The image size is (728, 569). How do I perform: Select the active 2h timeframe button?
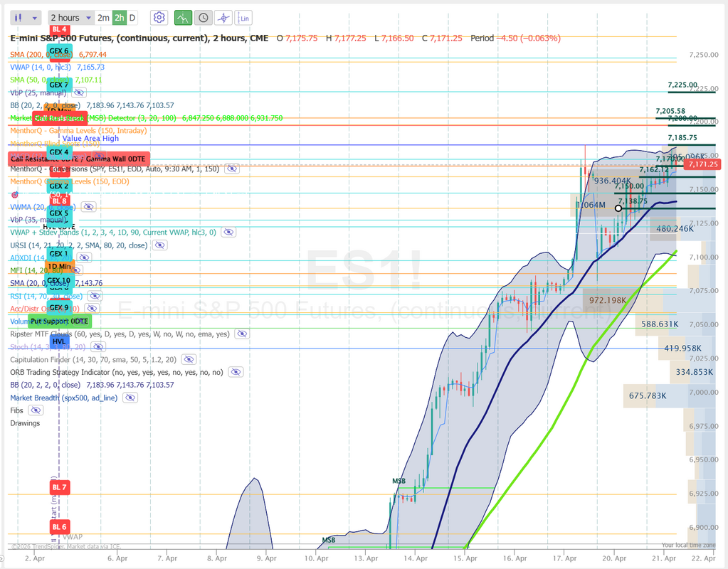pyautogui.click(x=119, y=17)
